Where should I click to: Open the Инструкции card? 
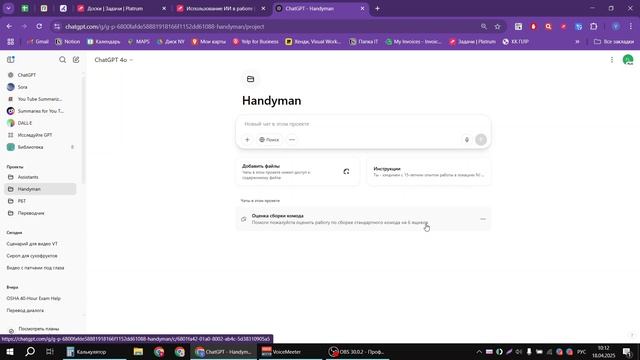tap(429, 172)
